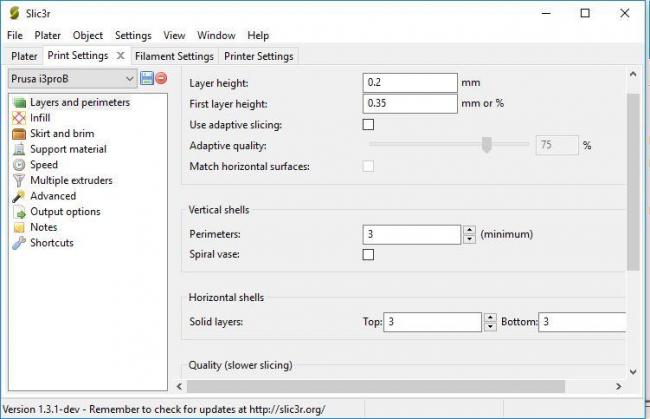Switch to the Filament Settings tab
The height and width of the screenshot is (419, 650).
click(174, 56)
